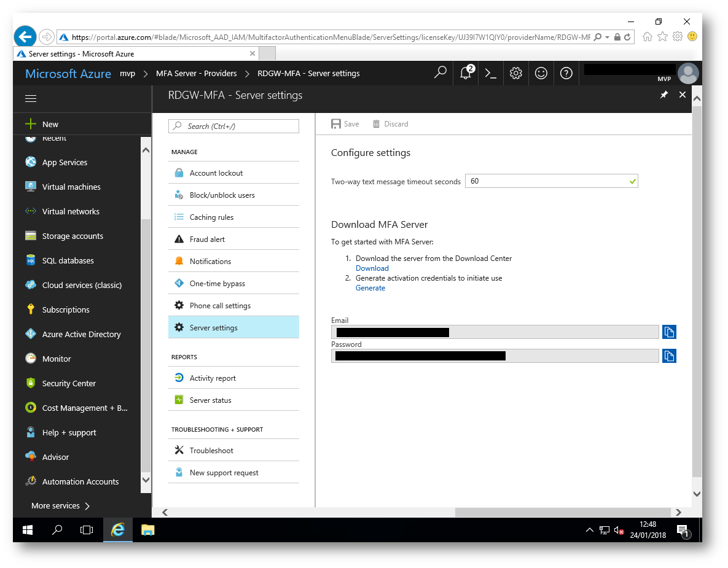Viewport: 728px width, 568px height.
Task: Copy the Email credential value
Action: click(x=669, y=332)
